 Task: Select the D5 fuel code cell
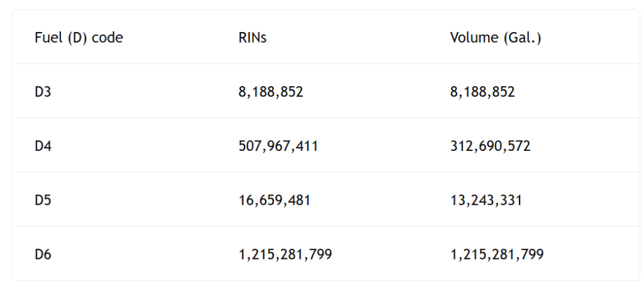tap(43, 201)
